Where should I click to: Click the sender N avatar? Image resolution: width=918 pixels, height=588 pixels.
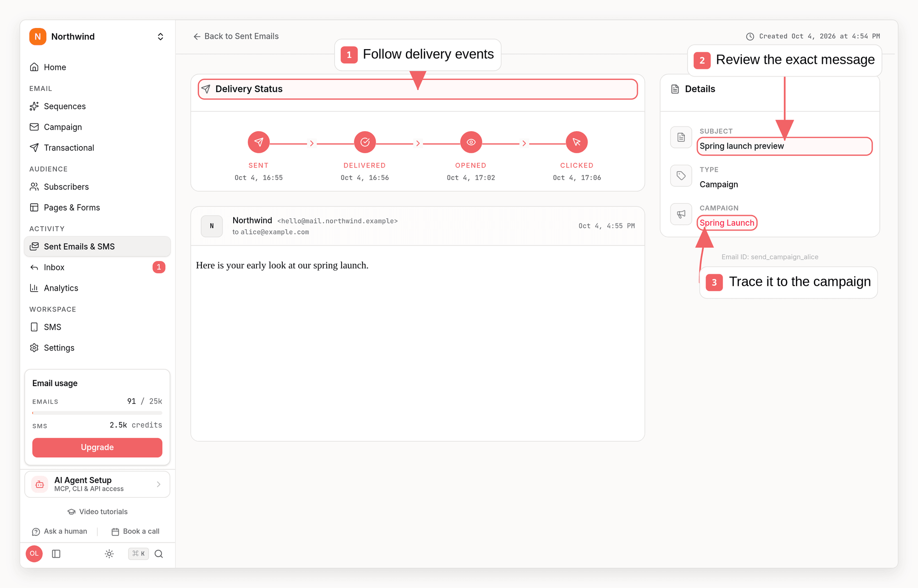(x=212, y=226)
